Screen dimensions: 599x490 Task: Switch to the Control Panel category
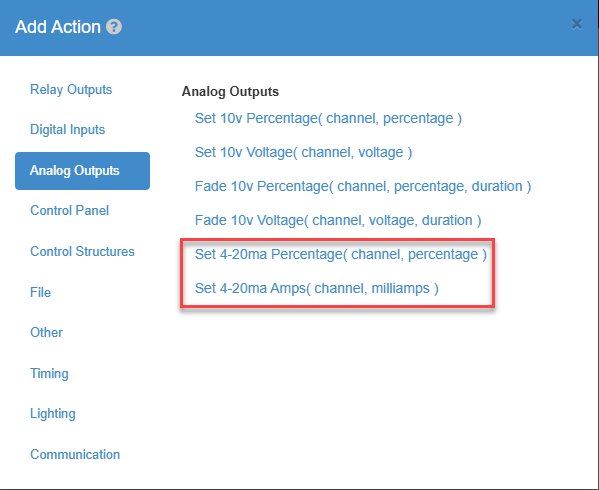tap(70, 210)
